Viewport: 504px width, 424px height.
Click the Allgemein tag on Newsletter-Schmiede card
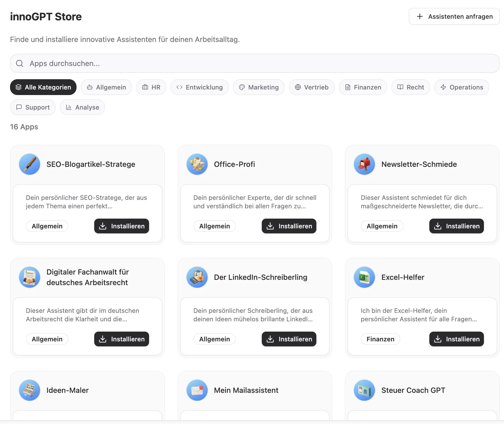[x=382, y=226]
